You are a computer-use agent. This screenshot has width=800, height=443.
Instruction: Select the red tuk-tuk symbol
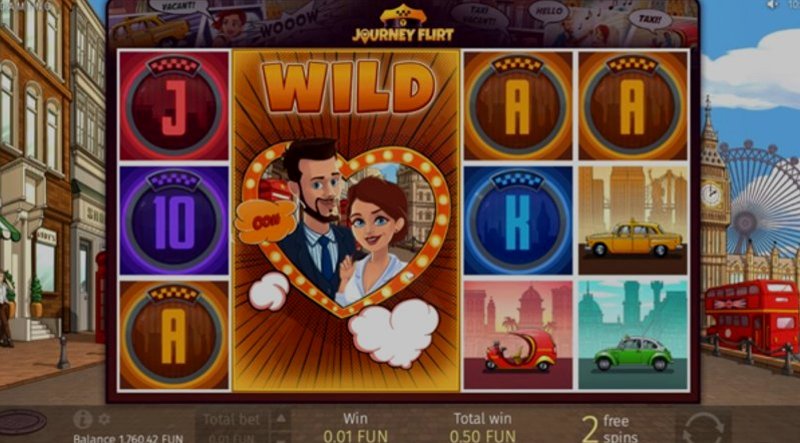tap(518, 335)
